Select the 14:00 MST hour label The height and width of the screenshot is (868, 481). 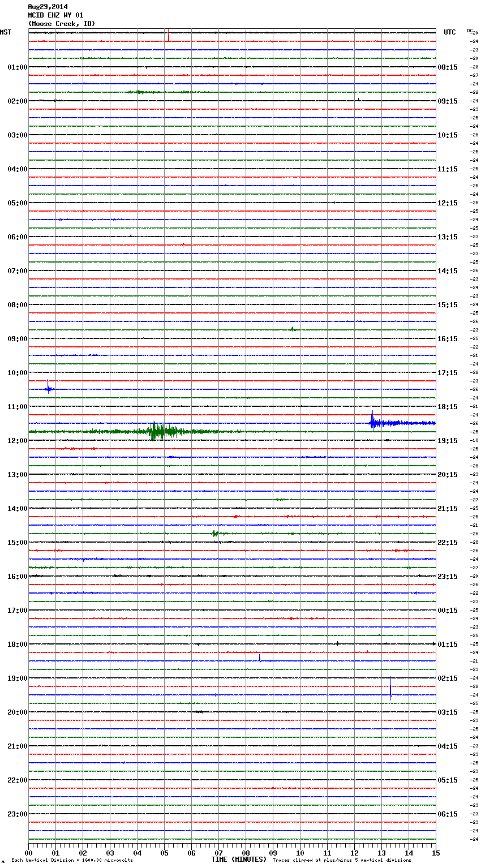18,509
